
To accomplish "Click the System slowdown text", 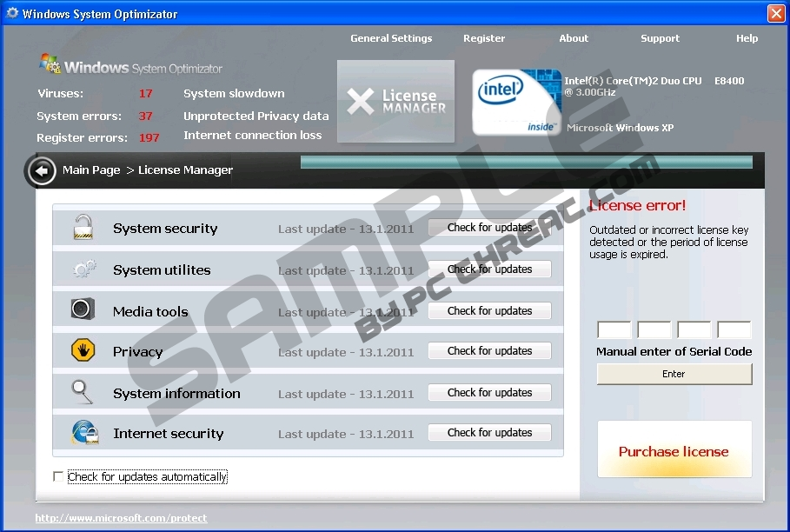I will pyautogui.click(x=234, y=94).
